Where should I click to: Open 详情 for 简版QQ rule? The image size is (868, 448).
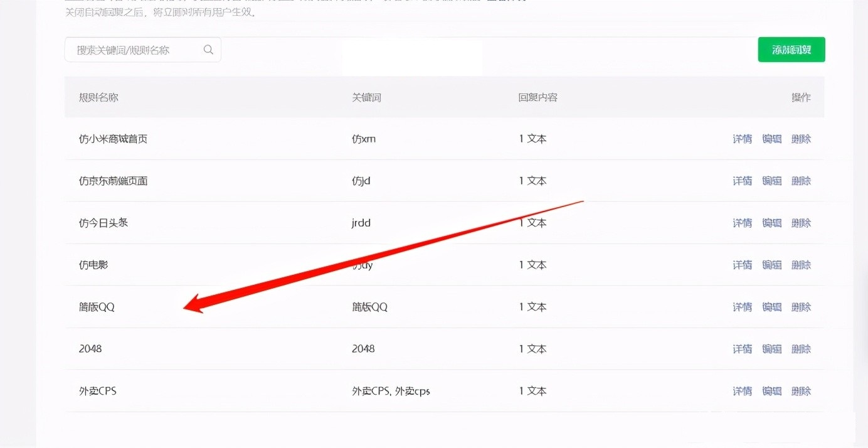click(743, 307)
